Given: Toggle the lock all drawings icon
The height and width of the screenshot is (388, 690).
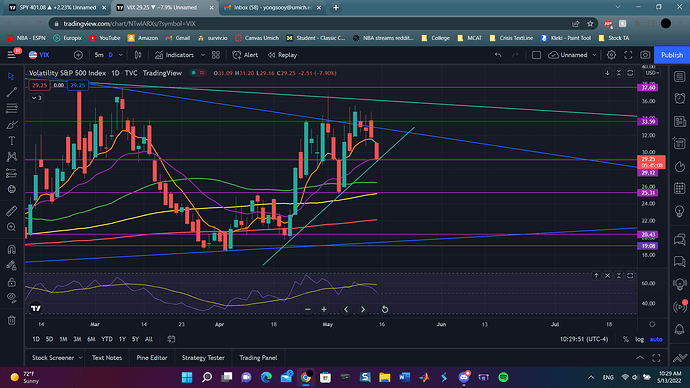Looking at the screenshot, I should tap(11, 282).
